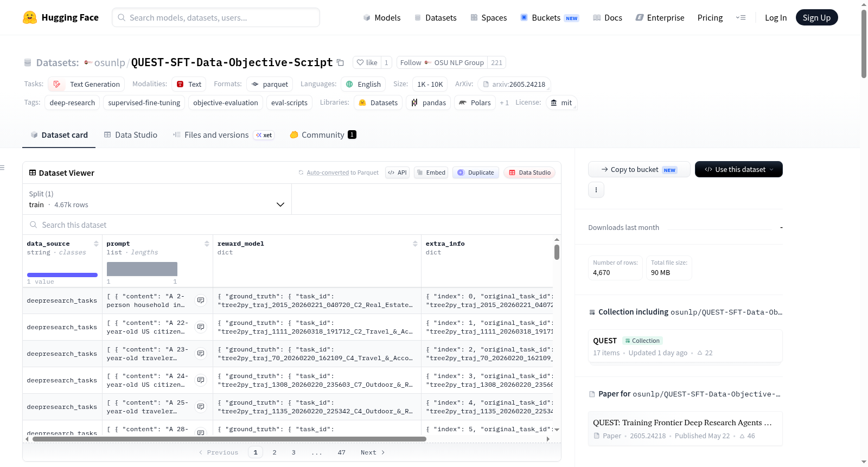Screen dimensions: 868x467
Task: Focus the top search models field
Action: pyautogui.click(x=216, y=17)
